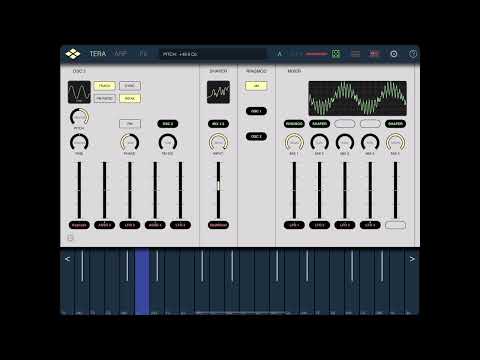Open the Shaper MIX source selector
Screen dimensions: 480x360
click(218, 124)
